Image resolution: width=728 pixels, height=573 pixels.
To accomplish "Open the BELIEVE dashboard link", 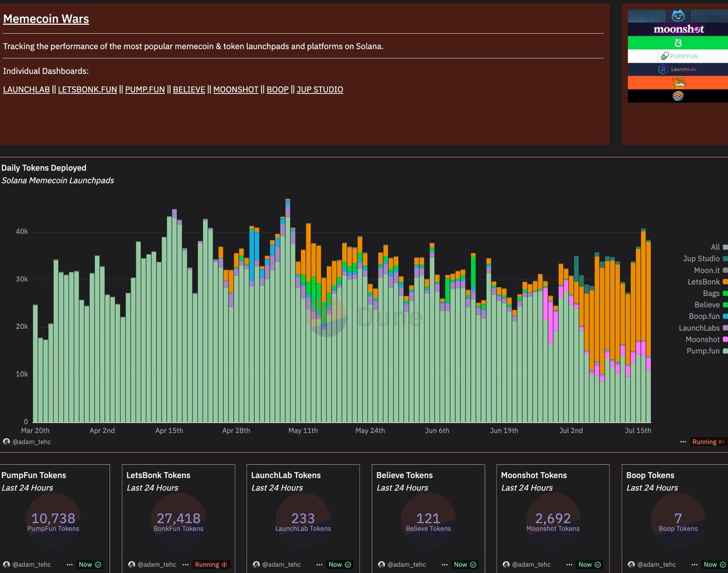I will [189, 89].
